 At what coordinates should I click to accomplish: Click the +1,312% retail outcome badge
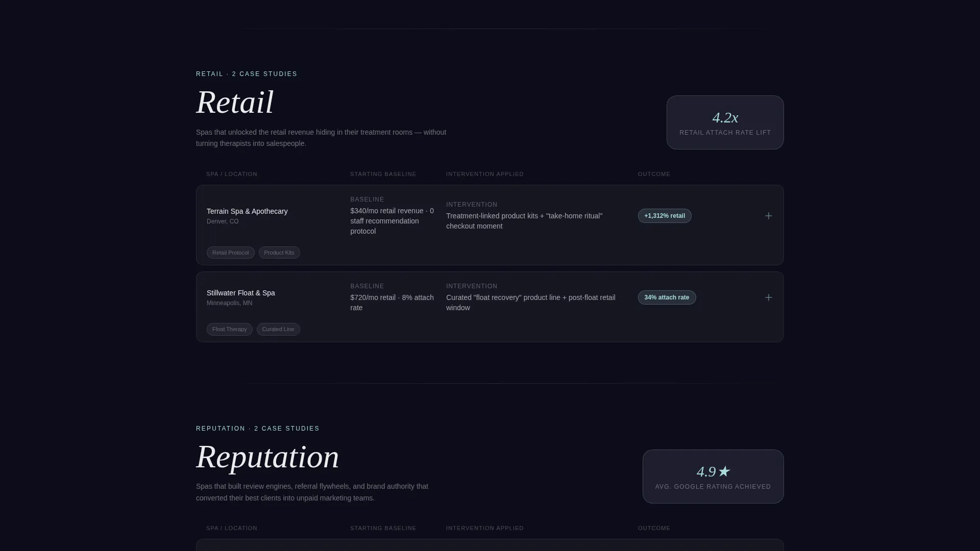pyautogui.click(x=665, y=216)
